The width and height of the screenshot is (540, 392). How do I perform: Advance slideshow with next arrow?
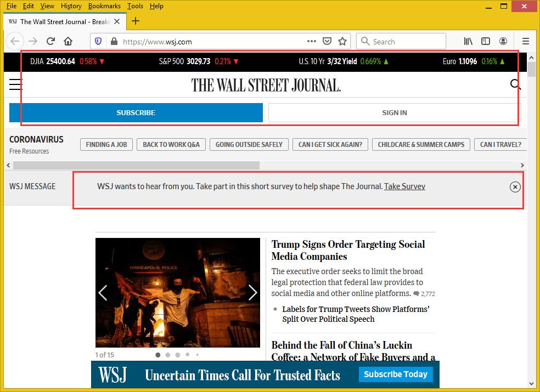coord(252,293)
